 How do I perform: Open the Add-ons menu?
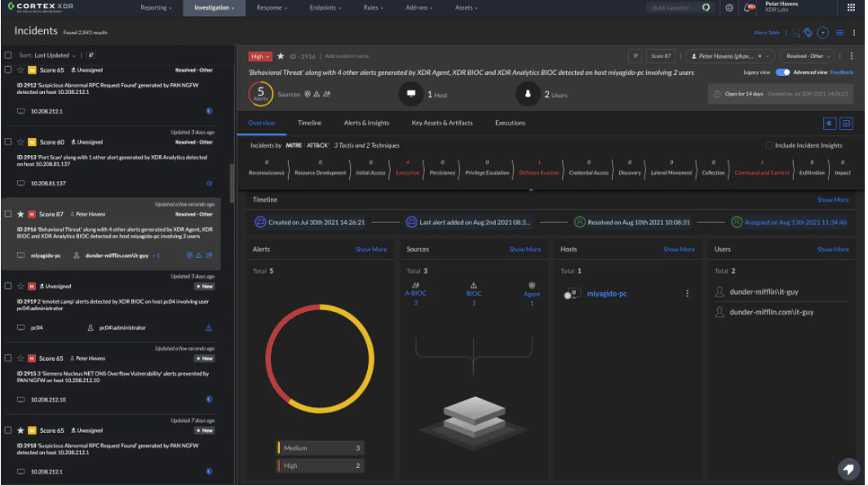pos(419,8)
